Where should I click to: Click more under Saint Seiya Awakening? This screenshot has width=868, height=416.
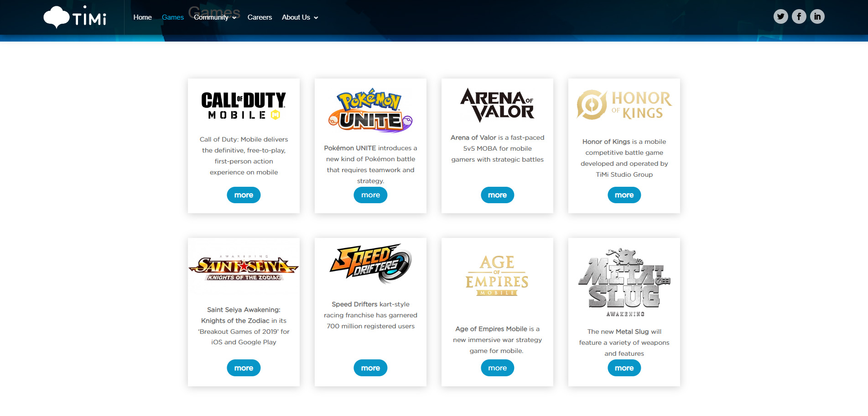(244, 368)
